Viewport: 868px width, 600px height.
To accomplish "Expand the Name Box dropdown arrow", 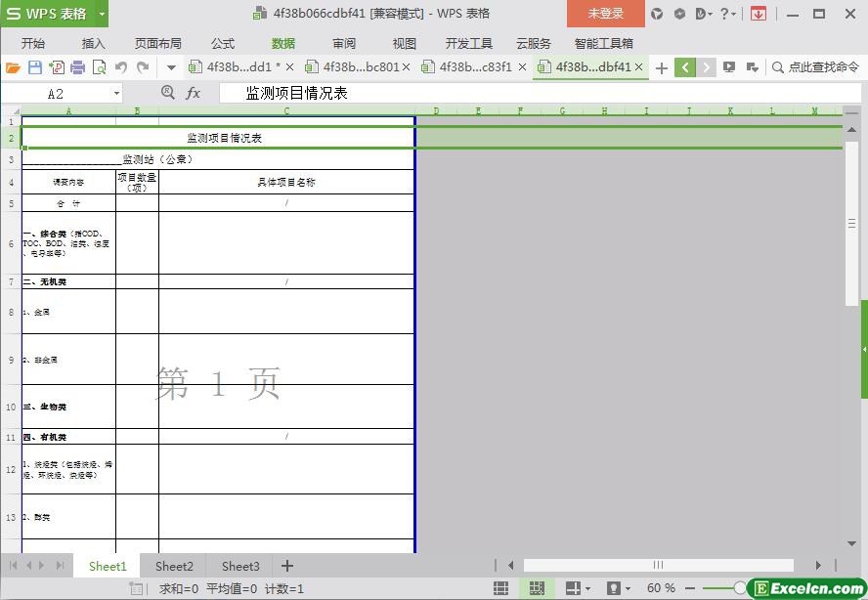I will [x=116, y=93].
